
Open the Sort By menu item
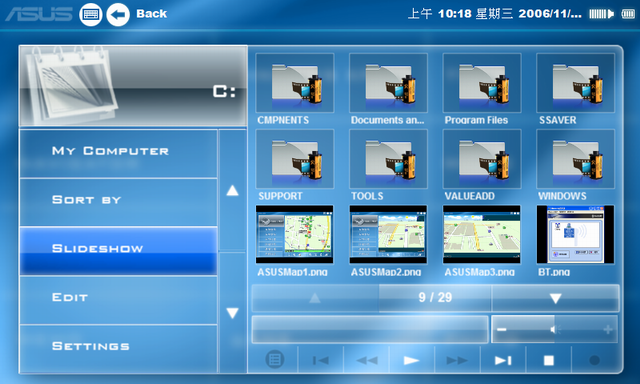point(118,202)
